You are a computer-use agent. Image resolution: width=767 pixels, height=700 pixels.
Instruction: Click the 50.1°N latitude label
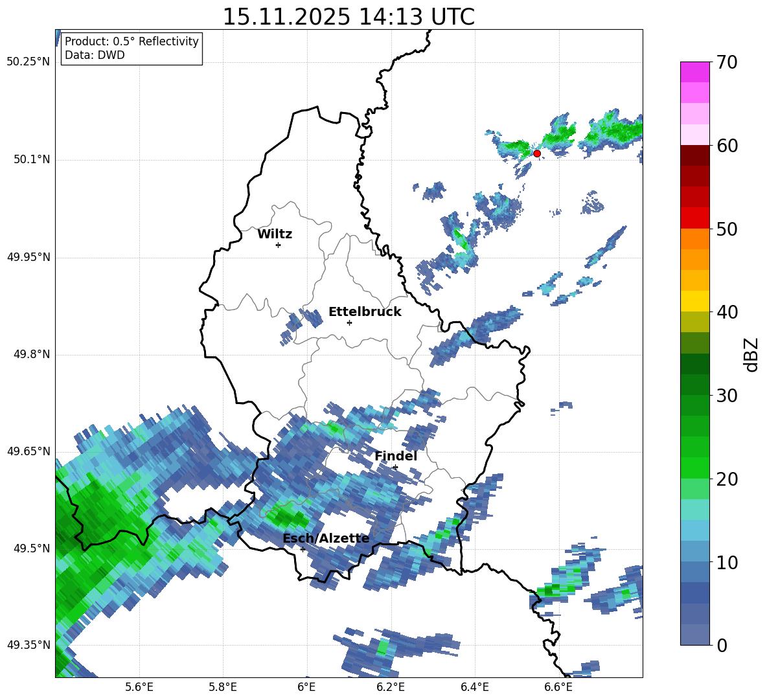click(32, 160)
